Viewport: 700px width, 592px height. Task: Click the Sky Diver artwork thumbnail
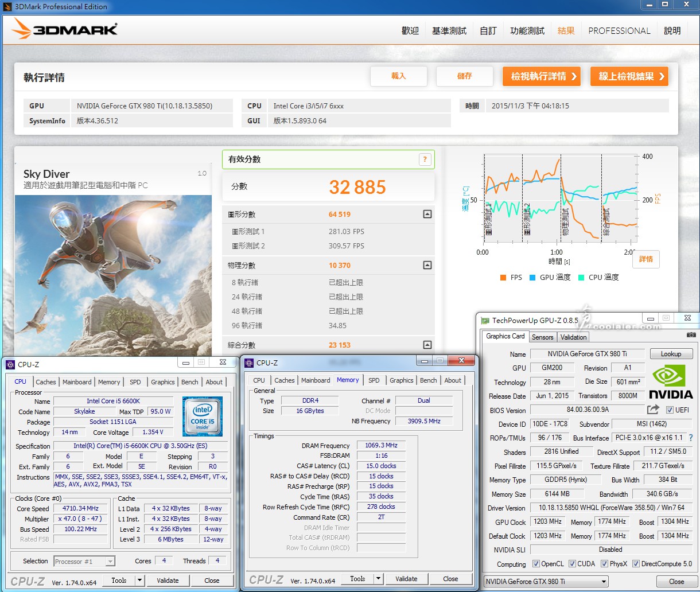[113, 275]
